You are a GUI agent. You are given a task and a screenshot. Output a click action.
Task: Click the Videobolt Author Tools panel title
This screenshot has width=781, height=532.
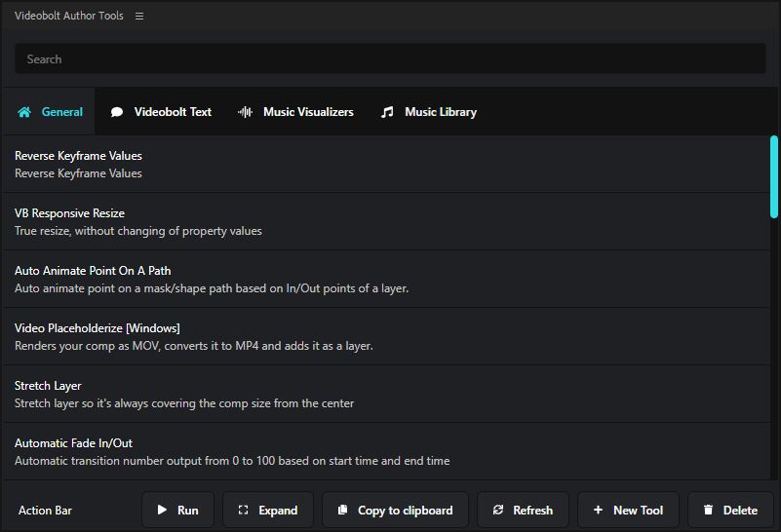(68, 16)
